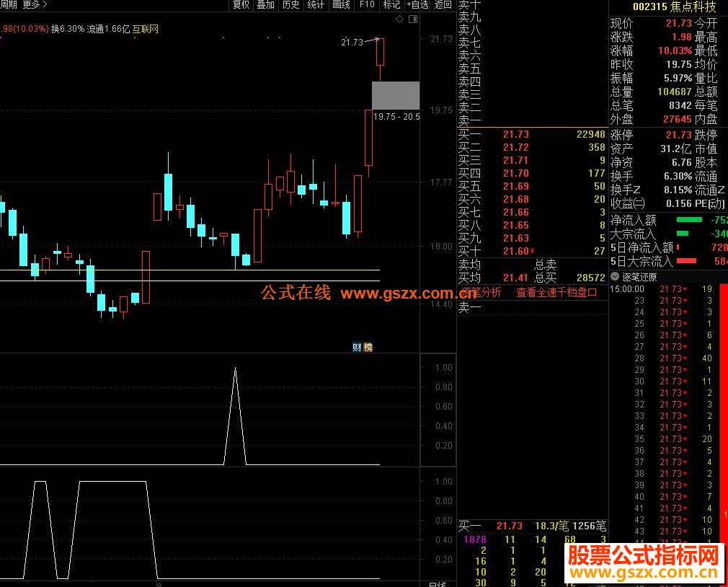The width and height of the screenshot is (728, 587).
Task: Click the 买二 price 21.72
Action: pos(516,147)
